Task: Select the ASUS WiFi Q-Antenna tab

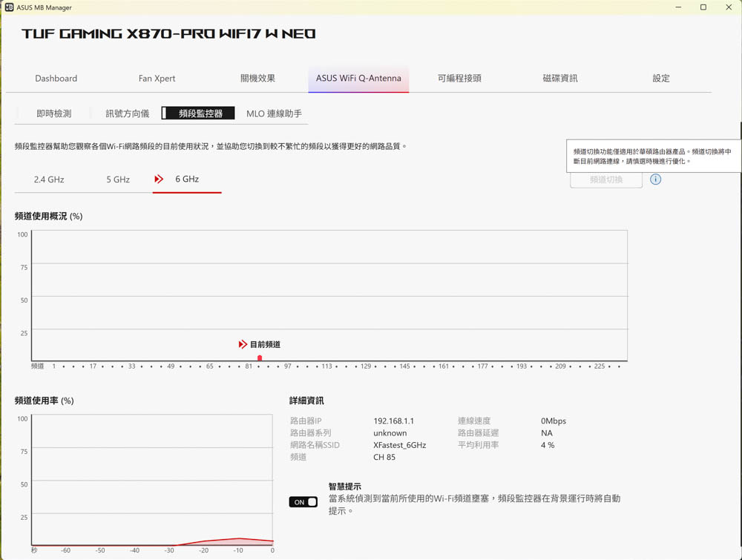Action: point(358,79)
